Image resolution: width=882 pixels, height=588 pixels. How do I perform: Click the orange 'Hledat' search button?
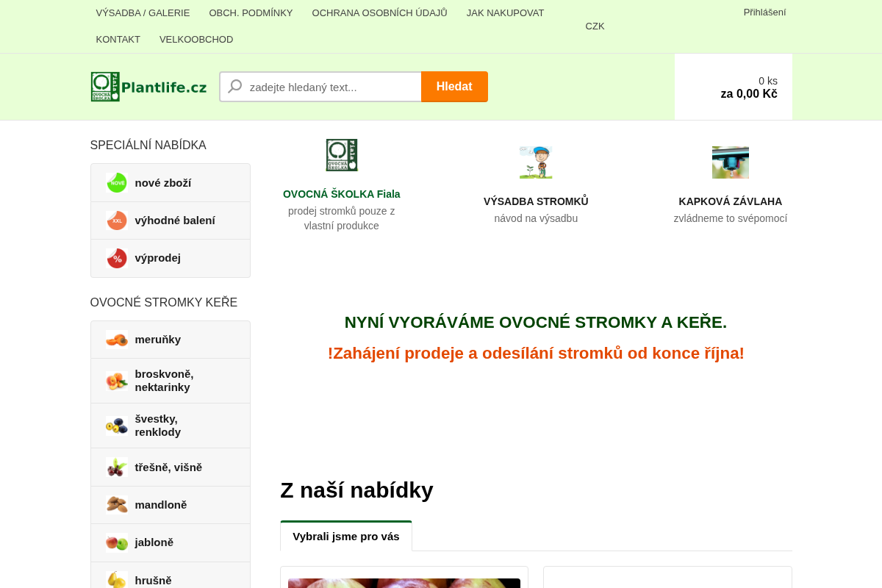[454, 87]
